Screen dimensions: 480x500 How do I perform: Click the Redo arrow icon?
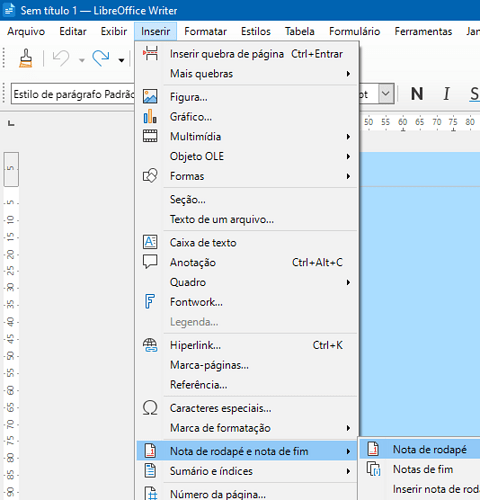coord(101,58)
